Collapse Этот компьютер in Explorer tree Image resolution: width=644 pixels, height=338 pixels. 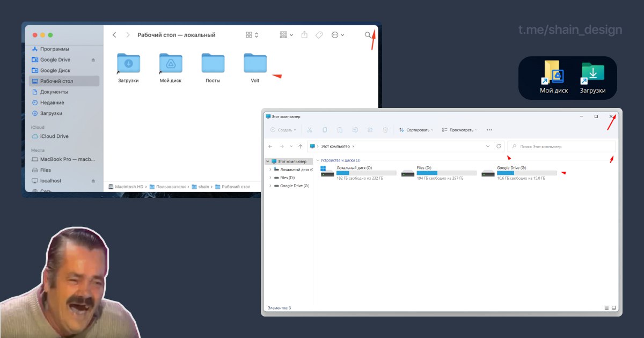tap(268, 161)
